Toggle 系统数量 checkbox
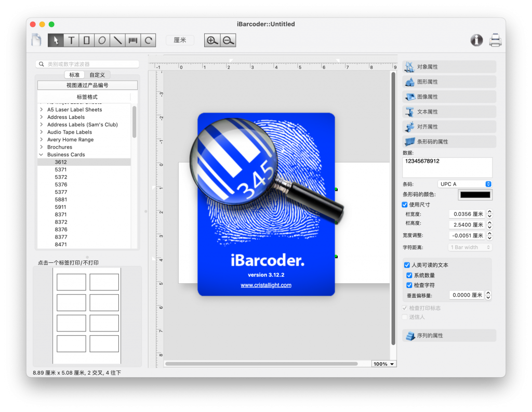 pyautogui.click(x=409, y=275)
